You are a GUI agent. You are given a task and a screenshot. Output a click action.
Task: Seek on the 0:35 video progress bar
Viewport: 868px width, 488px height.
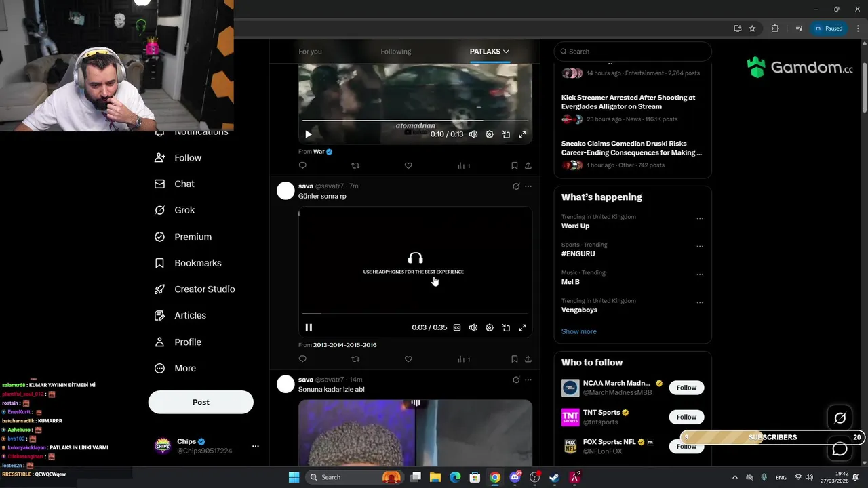[415, 314]
